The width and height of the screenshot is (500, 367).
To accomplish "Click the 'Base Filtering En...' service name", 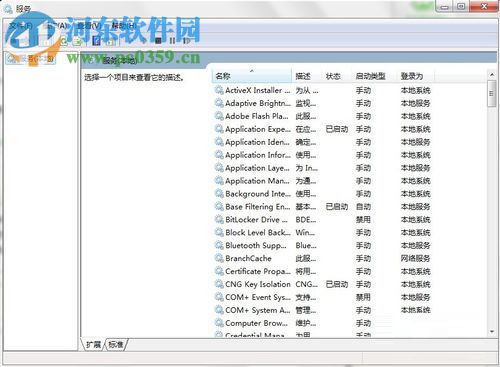I will tap(258, 207).
